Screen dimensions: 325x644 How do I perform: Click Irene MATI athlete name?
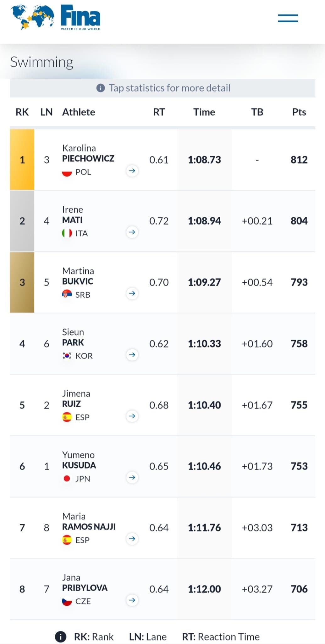point(73,215)
